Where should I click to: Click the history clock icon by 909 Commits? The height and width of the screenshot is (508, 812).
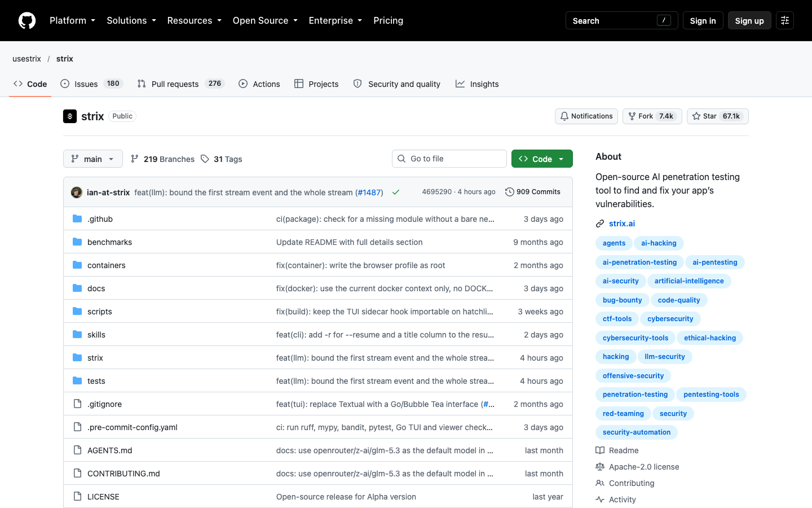pos(510,192)
